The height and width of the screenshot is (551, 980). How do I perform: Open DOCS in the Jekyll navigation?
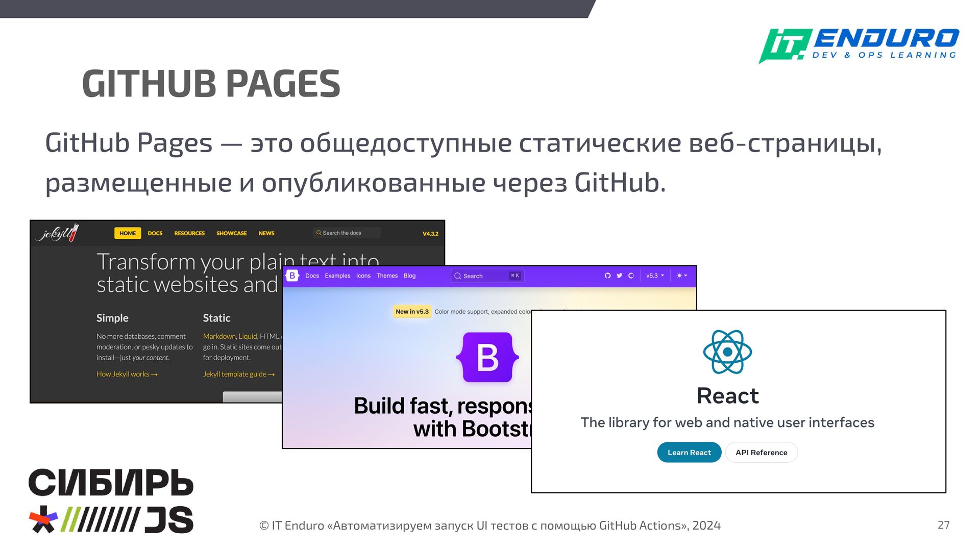pos(155,233)
